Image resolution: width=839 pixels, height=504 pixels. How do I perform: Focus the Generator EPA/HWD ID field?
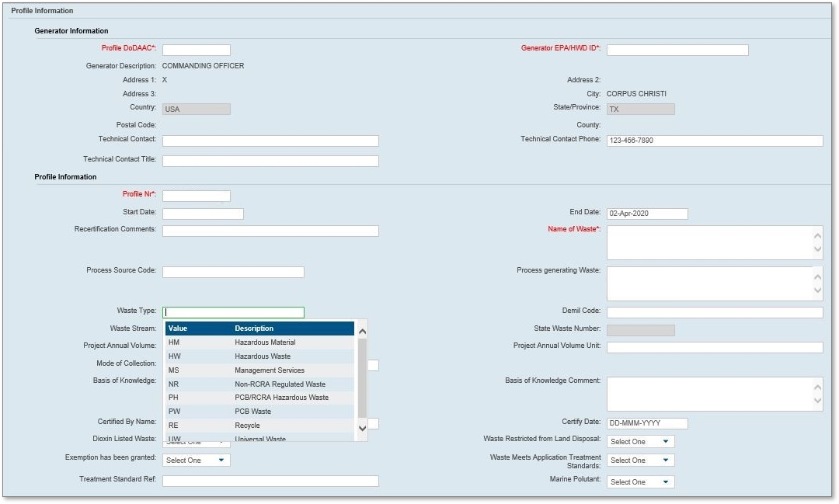tap(677, 50)
